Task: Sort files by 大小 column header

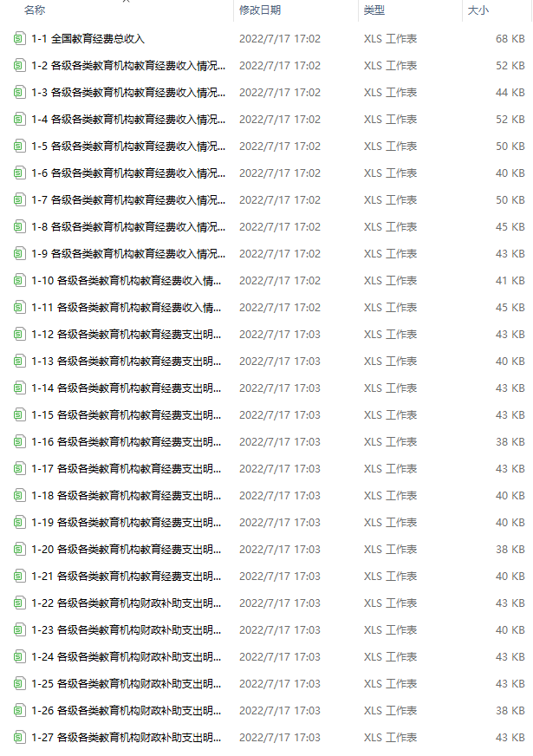Action: [x=478, y=10]
